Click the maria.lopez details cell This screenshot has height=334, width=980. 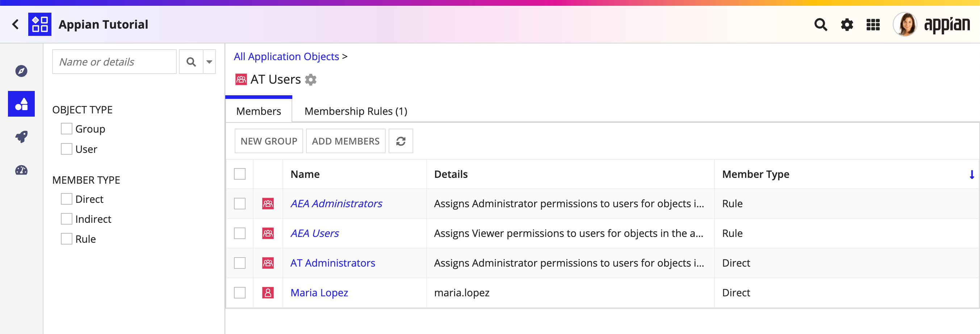click(570, 293)
